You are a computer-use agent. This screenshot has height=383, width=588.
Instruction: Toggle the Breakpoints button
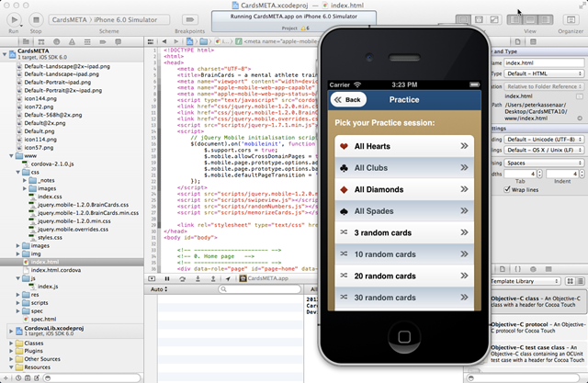click(x=190, y=19)
